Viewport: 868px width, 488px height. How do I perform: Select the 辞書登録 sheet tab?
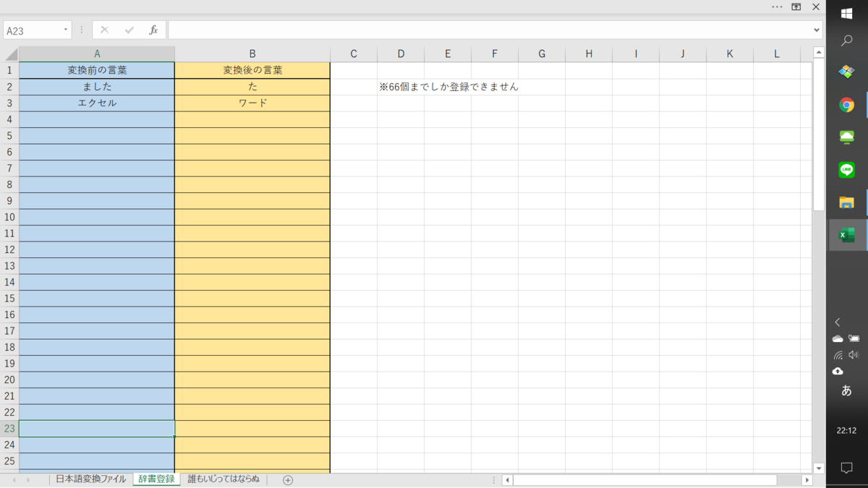156,479
